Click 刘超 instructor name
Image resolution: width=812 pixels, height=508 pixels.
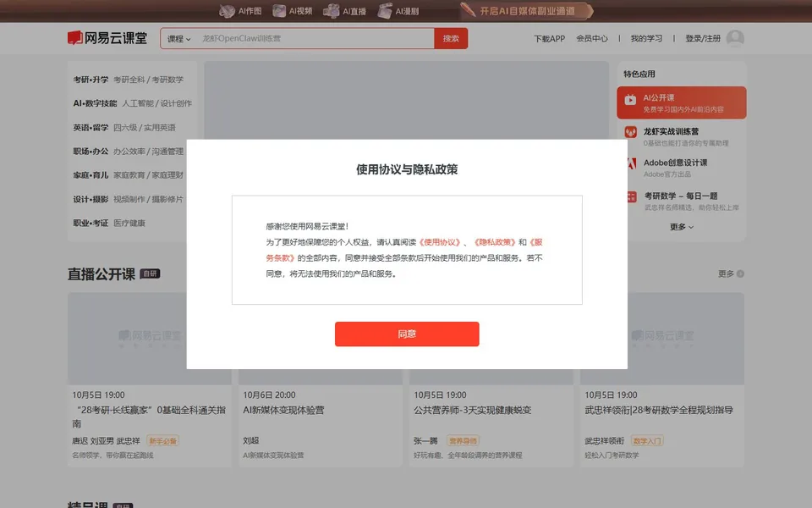[250, 440]
